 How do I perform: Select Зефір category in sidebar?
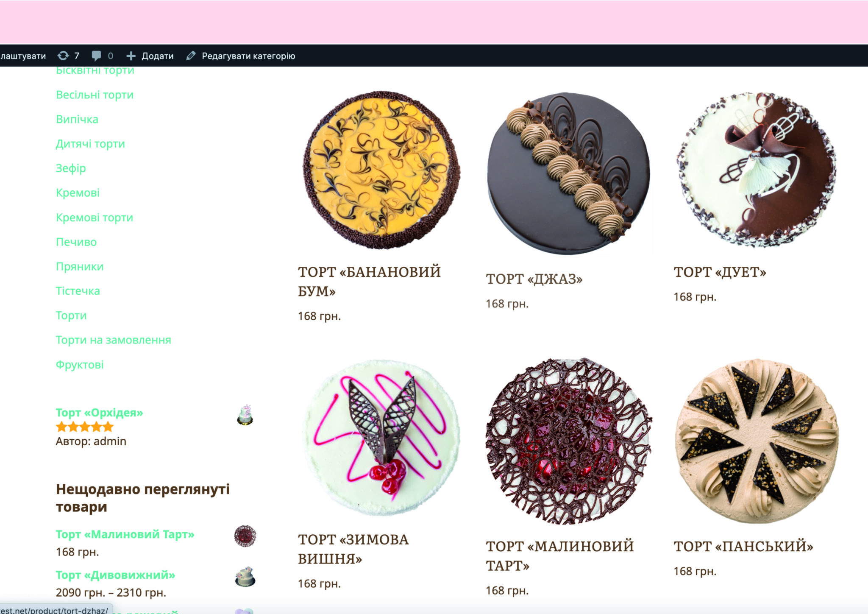(x=71, y=168)
